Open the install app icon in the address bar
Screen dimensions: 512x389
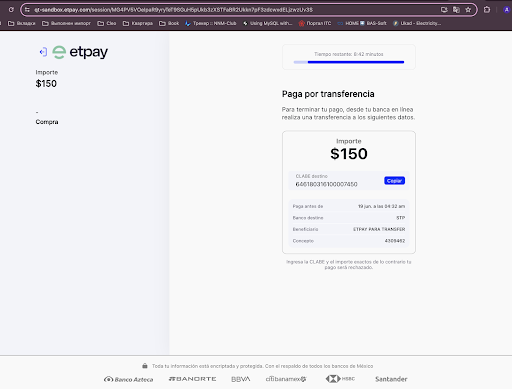point(444,10)
